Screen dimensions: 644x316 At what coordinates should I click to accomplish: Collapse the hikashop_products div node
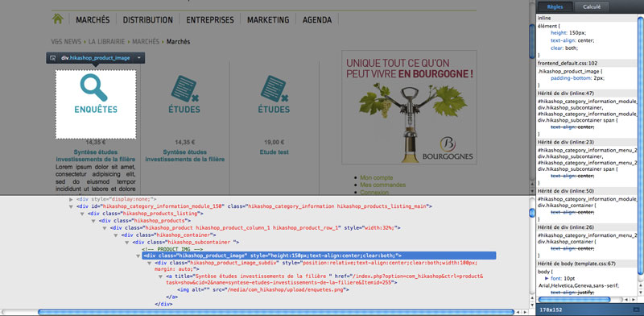(94, 221)
